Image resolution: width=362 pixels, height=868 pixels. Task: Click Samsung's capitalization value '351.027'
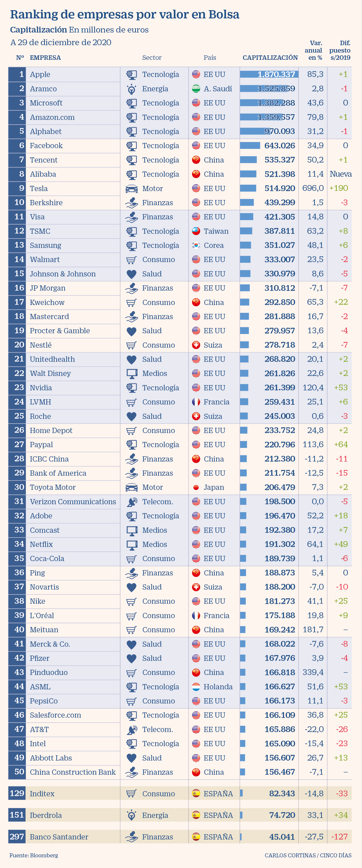[279, 245]
